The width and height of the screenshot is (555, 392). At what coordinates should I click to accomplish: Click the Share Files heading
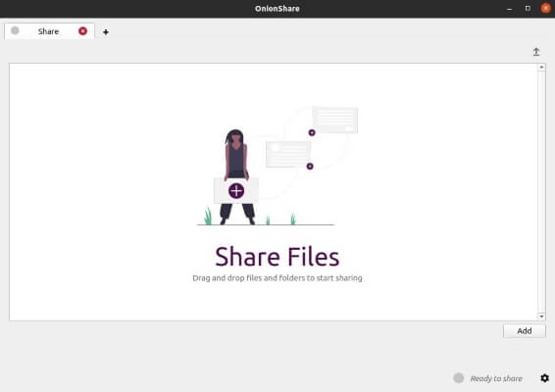(x=277, y=257)
